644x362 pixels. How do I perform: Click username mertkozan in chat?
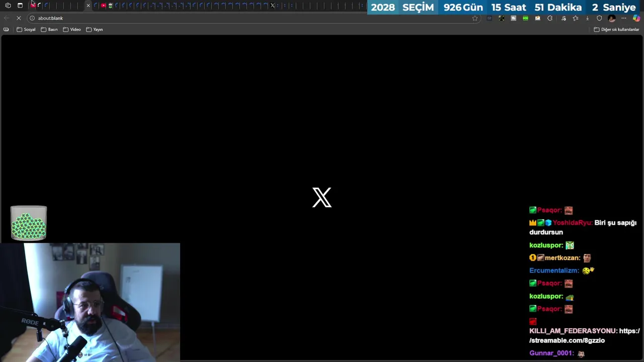point(562,257)
